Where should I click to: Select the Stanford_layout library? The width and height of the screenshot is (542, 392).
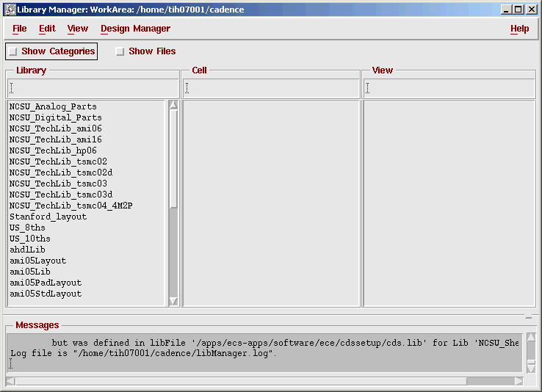(48, 217)
